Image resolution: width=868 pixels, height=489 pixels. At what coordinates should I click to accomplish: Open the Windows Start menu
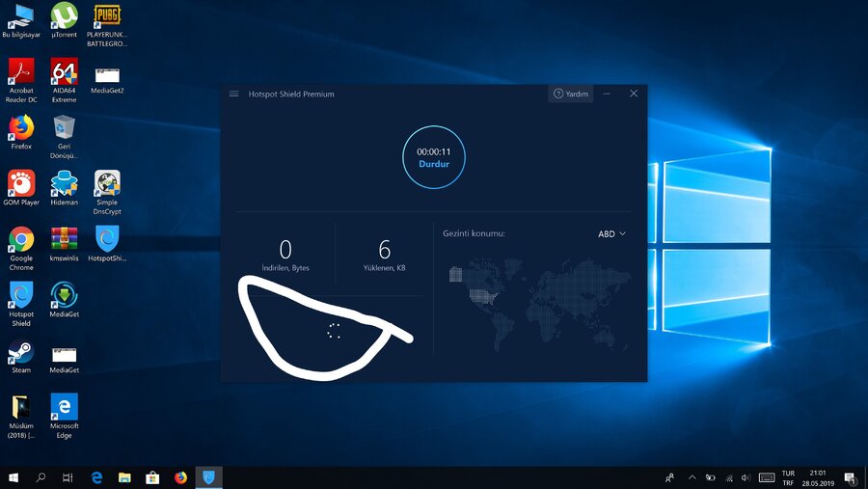point(14,477)
